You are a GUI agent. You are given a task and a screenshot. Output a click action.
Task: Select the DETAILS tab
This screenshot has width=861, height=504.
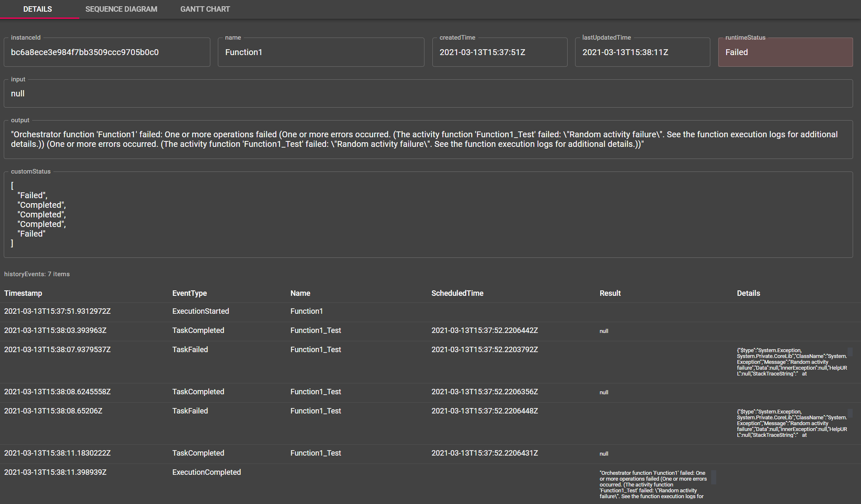38,9
